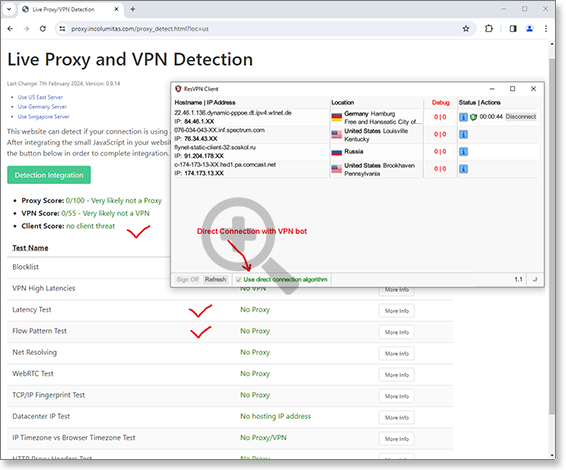Minimize the Chrome browser window
Viewport: 566px width, 470px height.
click(x=504, y=9)
